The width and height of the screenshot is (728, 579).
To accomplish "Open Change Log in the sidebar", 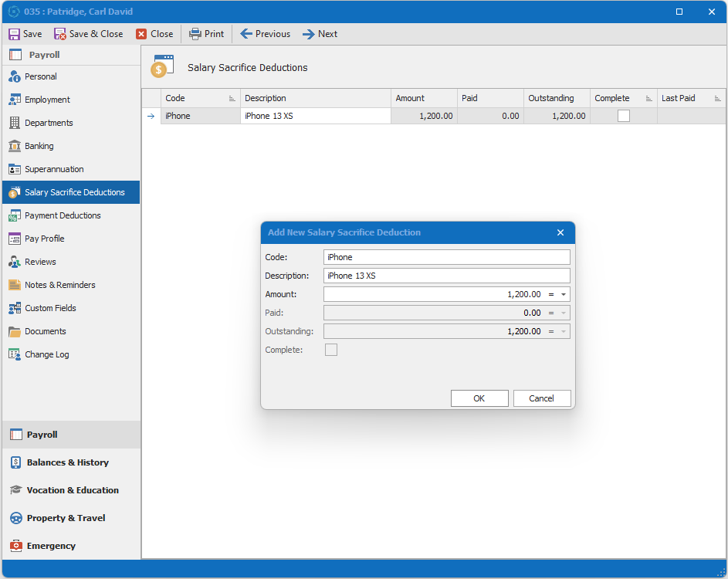I will coord(46,354).
